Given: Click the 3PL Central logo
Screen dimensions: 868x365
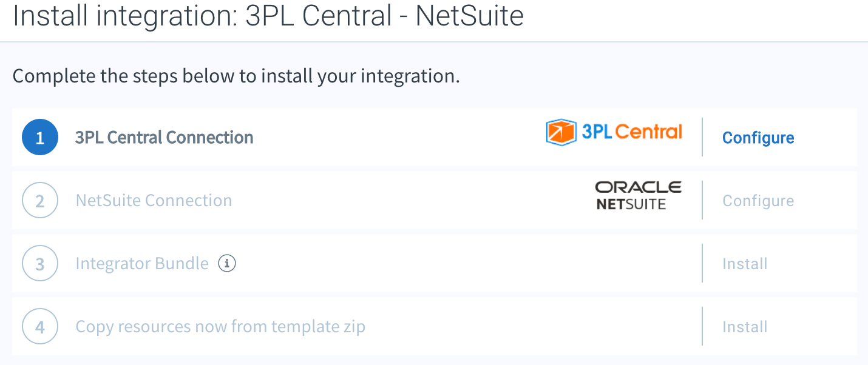Looking at the screenshot, I should pyautogui.click(x=614, y=132).
